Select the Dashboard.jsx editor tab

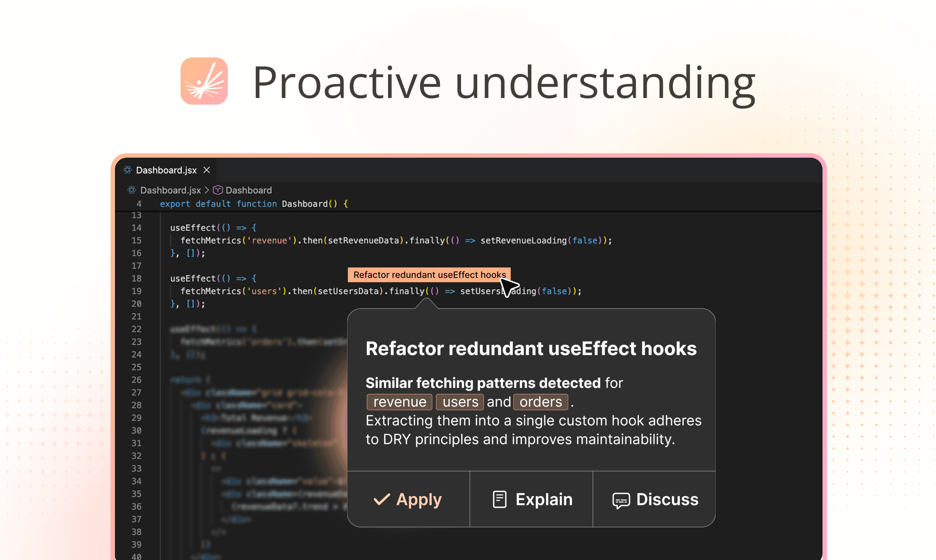166,170
